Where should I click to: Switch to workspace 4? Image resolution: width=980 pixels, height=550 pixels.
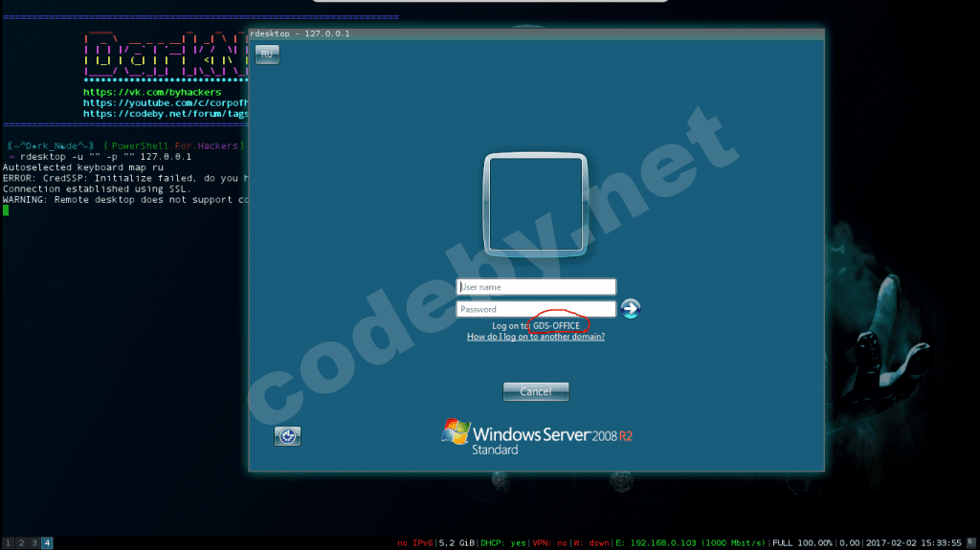click(47, 543)
